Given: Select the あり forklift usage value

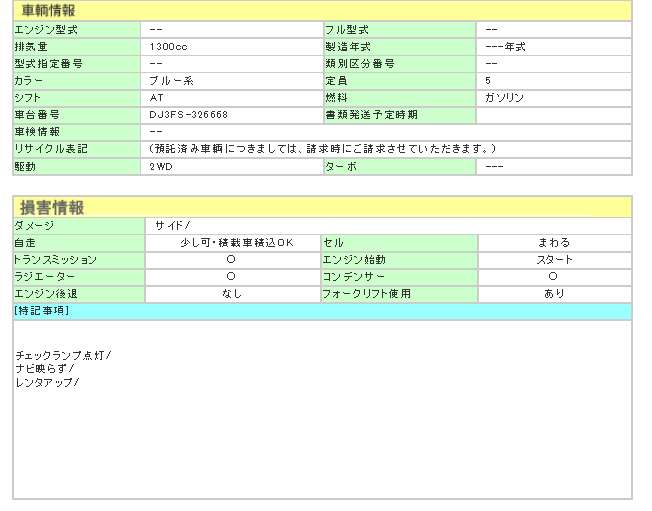Looking at the screenshot, I should (554, 294).
